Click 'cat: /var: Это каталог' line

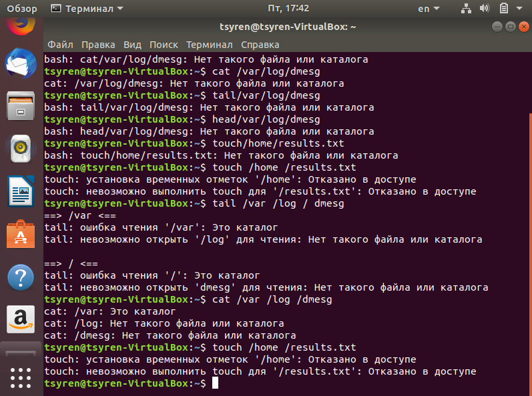click(x=110, y=311)
